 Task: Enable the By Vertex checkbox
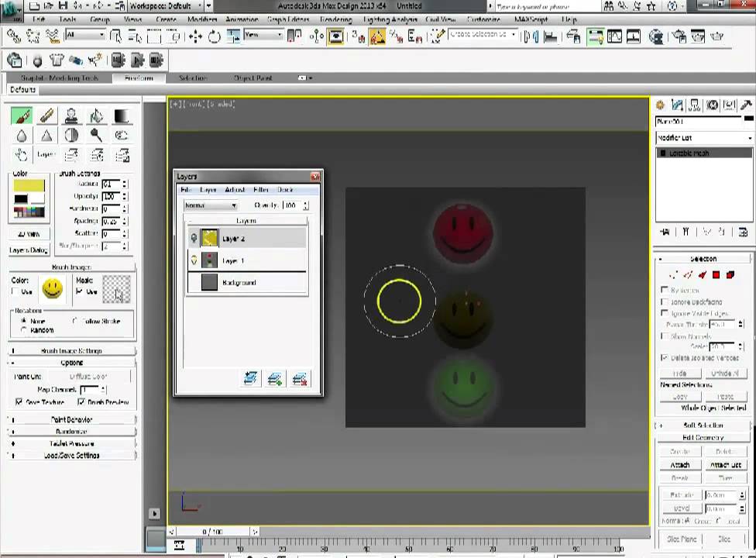pos(665,290)
